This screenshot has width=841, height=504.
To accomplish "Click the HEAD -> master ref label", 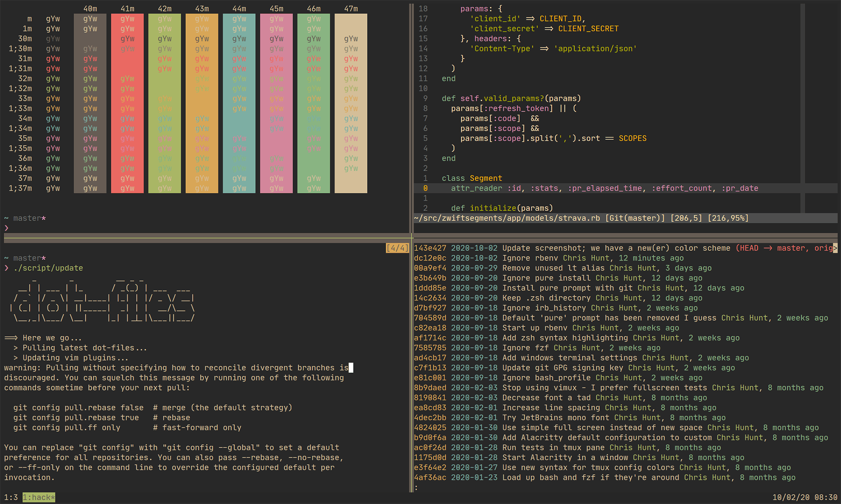I will coord(771,248).
